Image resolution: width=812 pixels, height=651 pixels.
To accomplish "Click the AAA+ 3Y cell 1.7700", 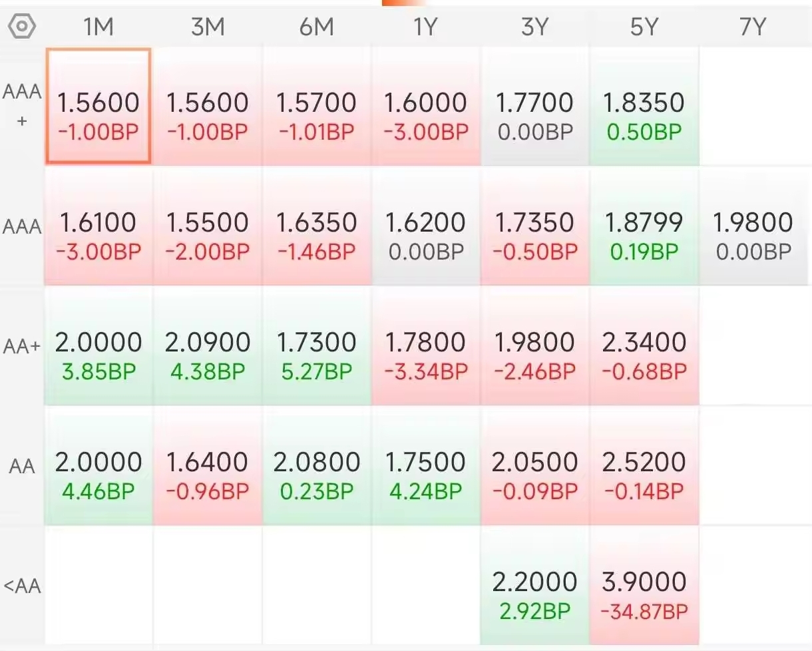I will [x=534, y=106].
